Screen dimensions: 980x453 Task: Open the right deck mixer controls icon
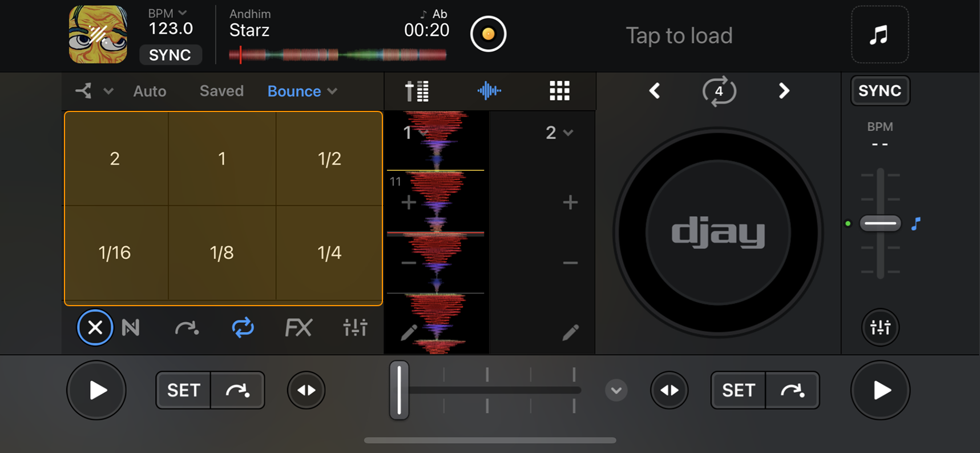click(x=880, y=327)
